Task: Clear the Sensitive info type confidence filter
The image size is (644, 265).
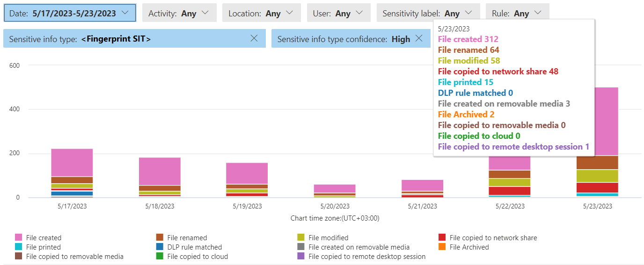Action: 419,39
